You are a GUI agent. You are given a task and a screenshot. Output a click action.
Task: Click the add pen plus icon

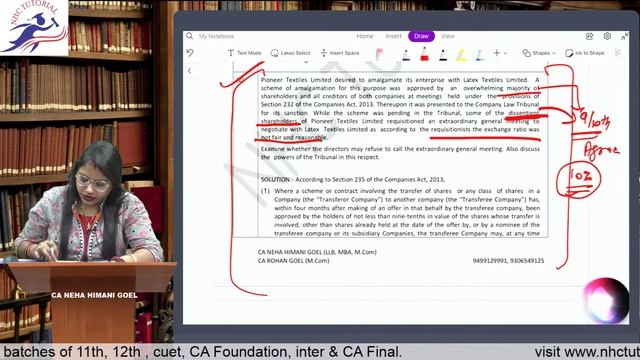pos(497,53)
